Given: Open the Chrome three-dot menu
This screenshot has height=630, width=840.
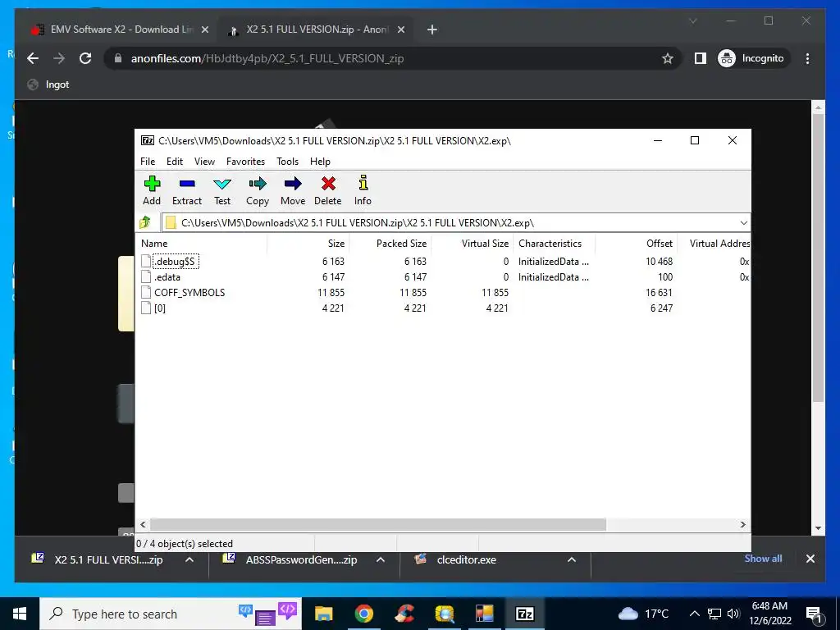Looking at the screenshot, I should (807, 58).
